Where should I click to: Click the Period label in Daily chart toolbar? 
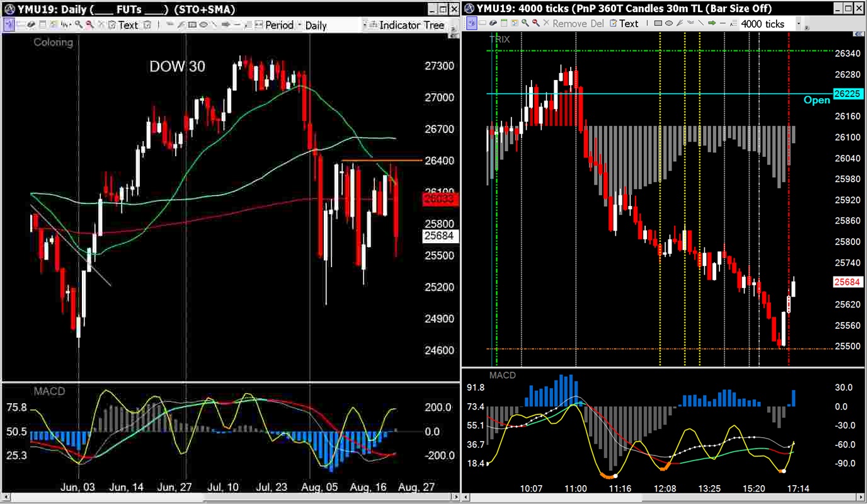coord(279,25)
